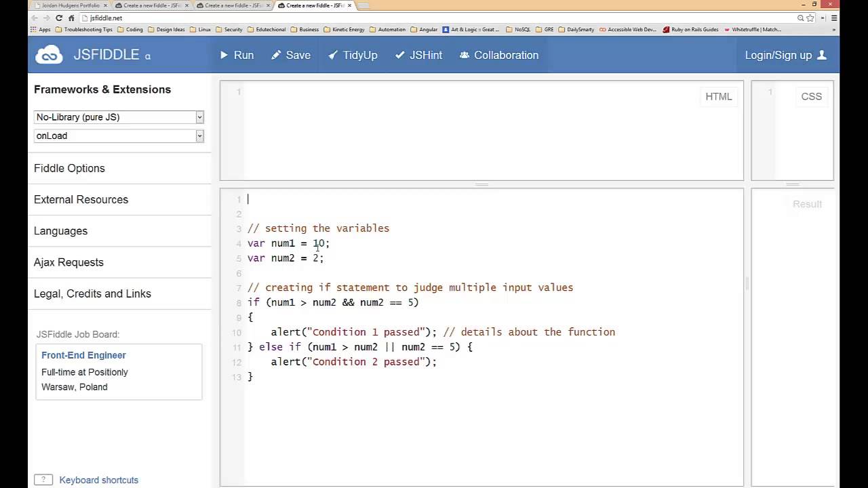868x488 pixels.
Task: Open the onLoad load-type dropdown
Action: (x=119, y=136)
